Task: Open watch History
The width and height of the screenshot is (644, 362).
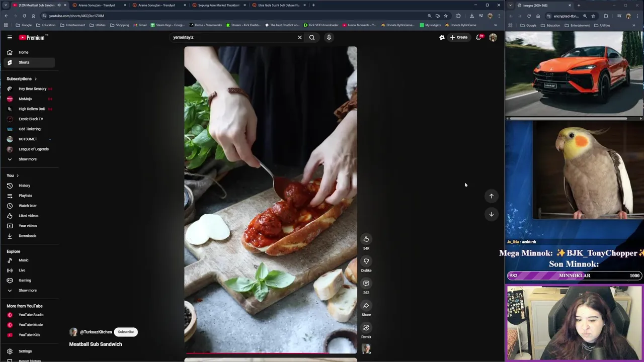Action: coord(30,186)
